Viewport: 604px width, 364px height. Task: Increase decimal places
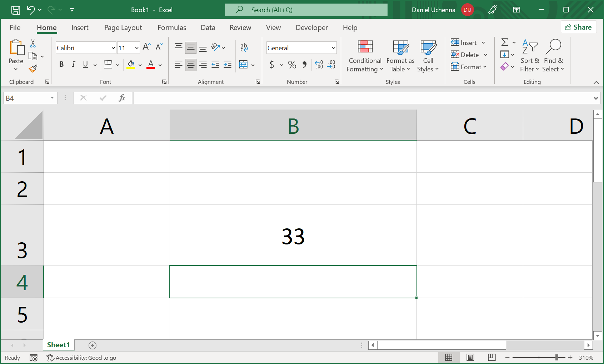[x=319, y=65]
